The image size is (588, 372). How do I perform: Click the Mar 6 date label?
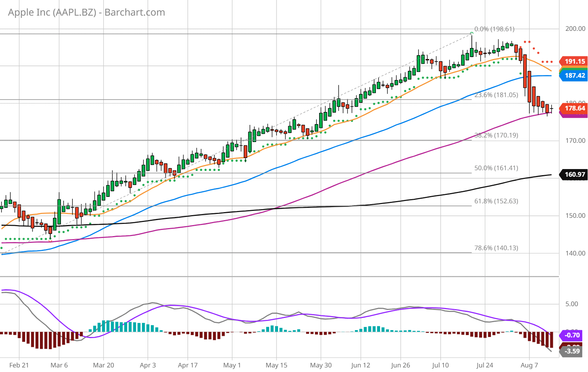click(x=59, y=365)
